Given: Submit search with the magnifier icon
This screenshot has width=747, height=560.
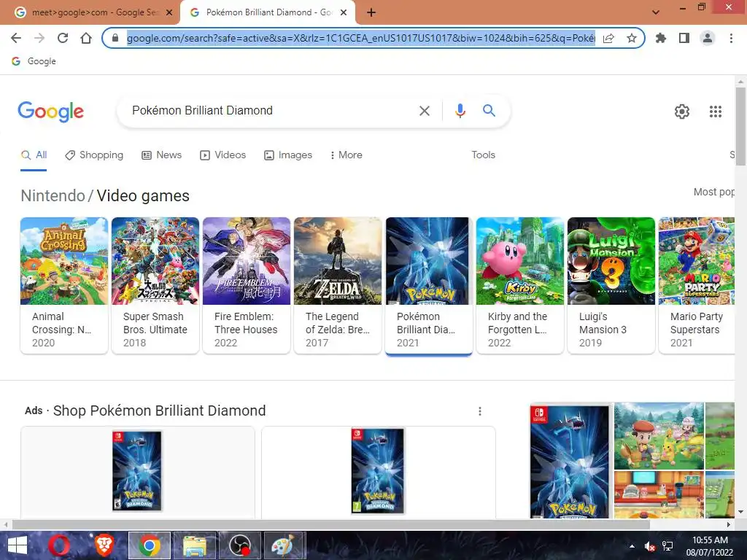Looking at the screenshot, I should [489, 111].
